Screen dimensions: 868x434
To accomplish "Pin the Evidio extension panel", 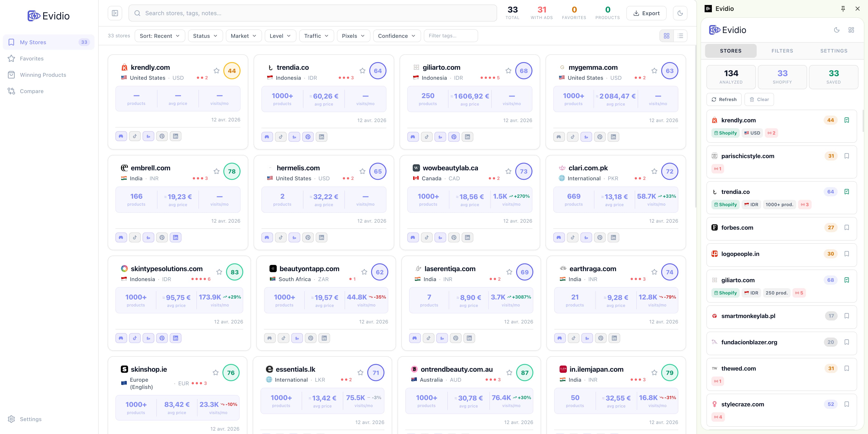I will coord(843,9).
